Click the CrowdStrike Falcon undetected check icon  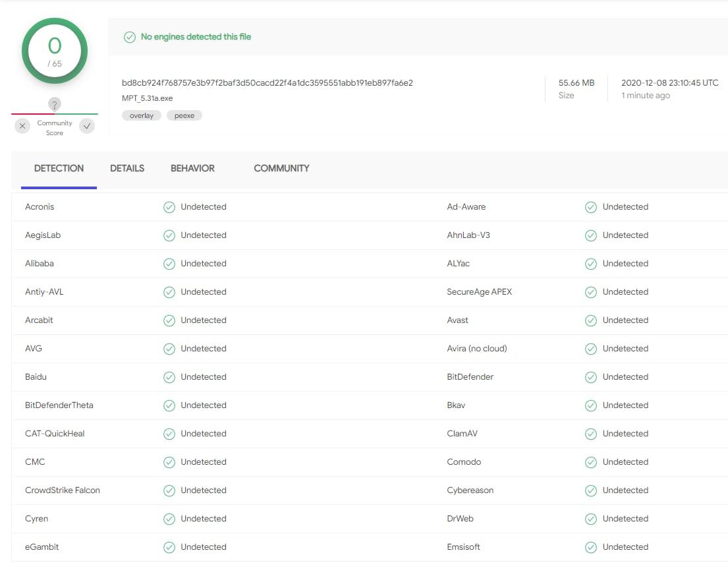click(169, 490)
